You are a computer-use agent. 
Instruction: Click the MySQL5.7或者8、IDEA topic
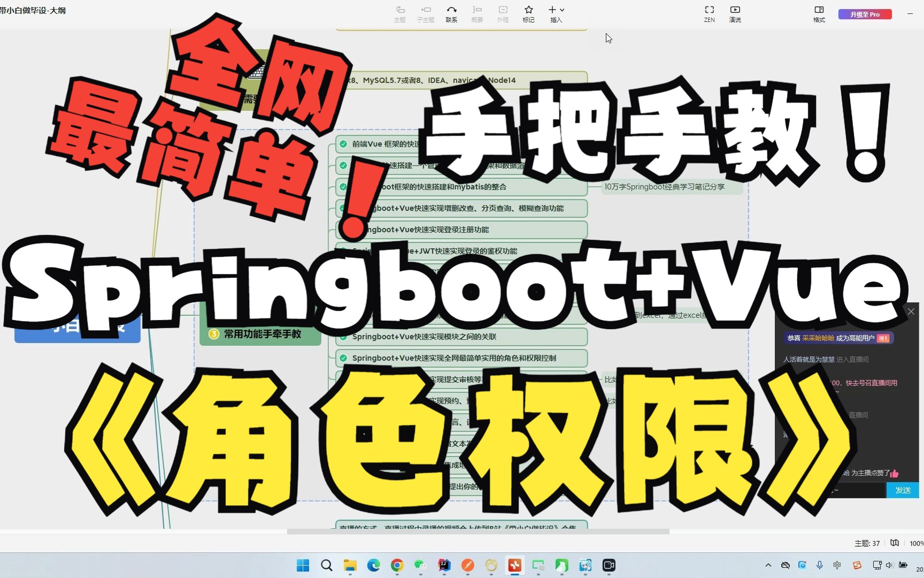click(x=461, y=80)
